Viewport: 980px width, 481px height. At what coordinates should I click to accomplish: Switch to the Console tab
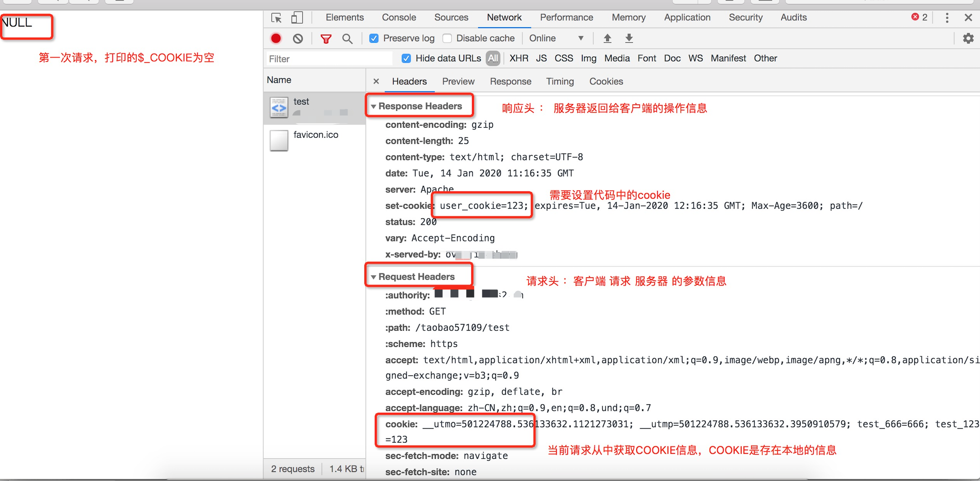(399, 17)
